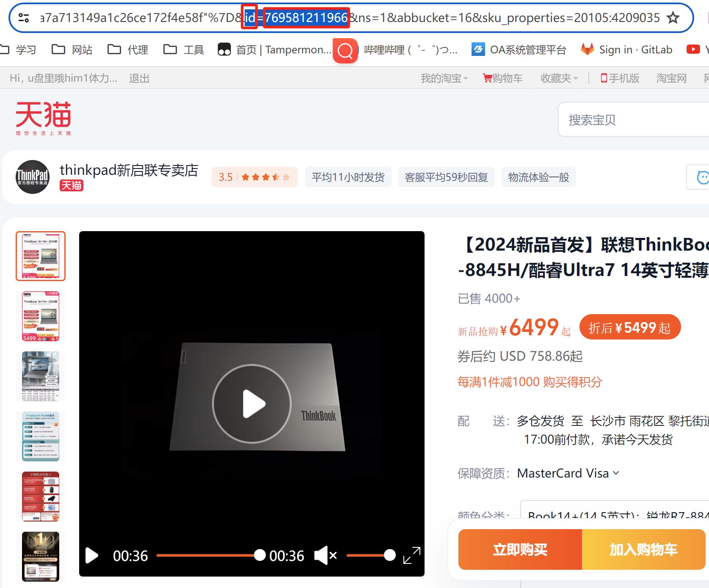Click the 长沙市 雨花区 delivery address
This screenshot has height=588, width=709.
tap(649, 421)
